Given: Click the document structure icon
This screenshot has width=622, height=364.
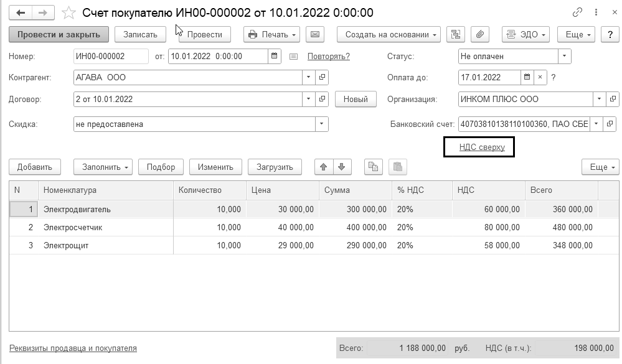Looking at the screenshot, I should tap(456, 35).
